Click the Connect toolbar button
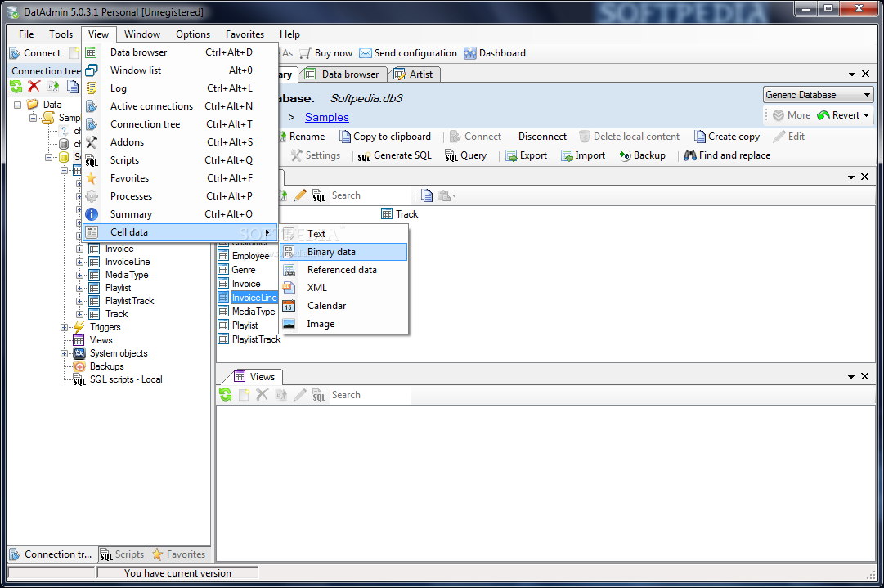The width and height of the screenshot is (884, 588). 35,53
